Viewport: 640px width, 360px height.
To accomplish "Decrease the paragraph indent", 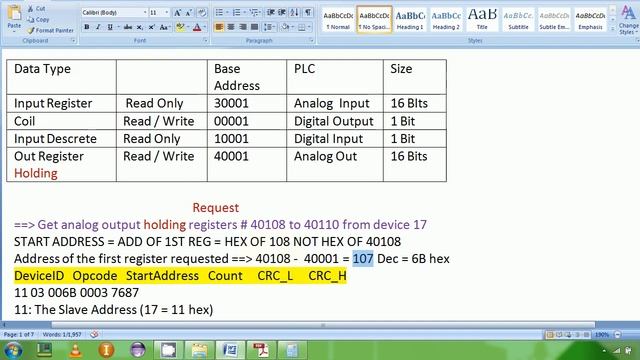I will point(270,13).
